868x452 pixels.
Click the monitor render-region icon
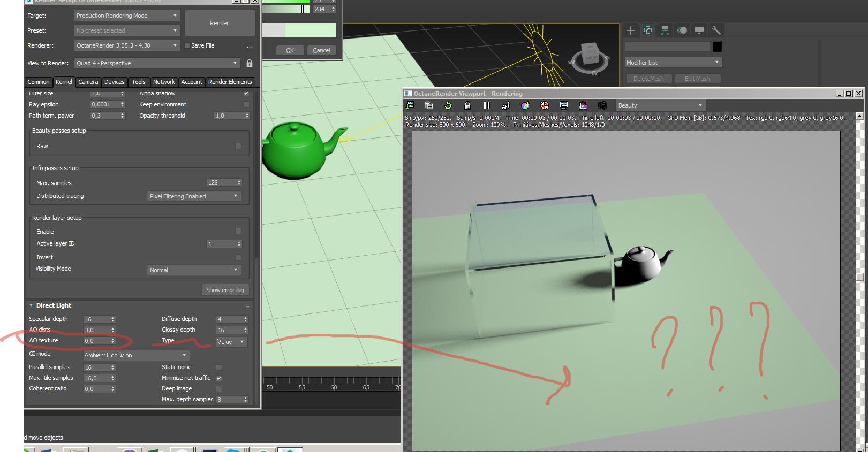click(x=563, y=105)
